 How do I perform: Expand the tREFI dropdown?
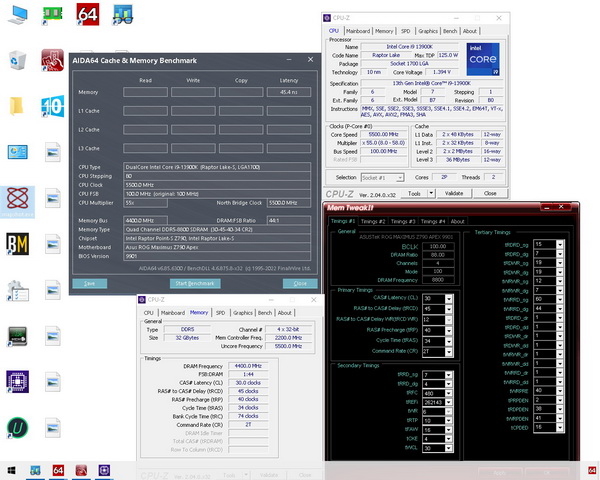[448, 402]
